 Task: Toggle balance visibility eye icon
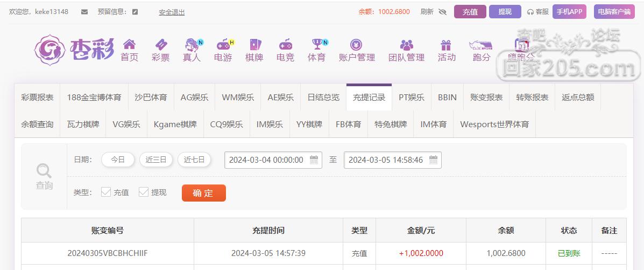coord(442,12)
